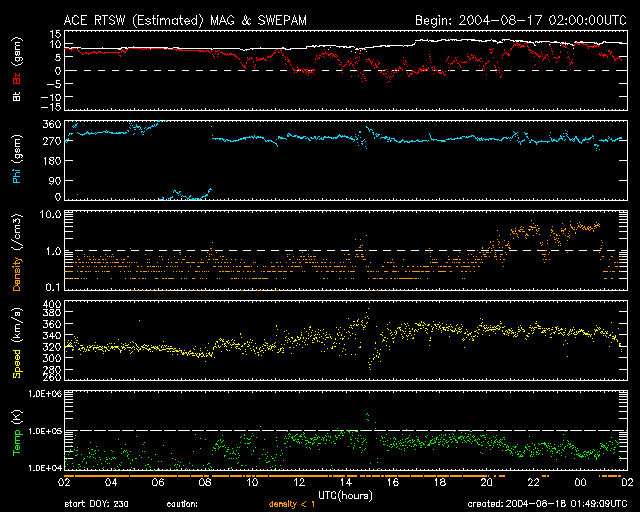Click the '08' hour tick label
Image resolution: width=640 pixels, height=512 pixels.
coord(205,482)
